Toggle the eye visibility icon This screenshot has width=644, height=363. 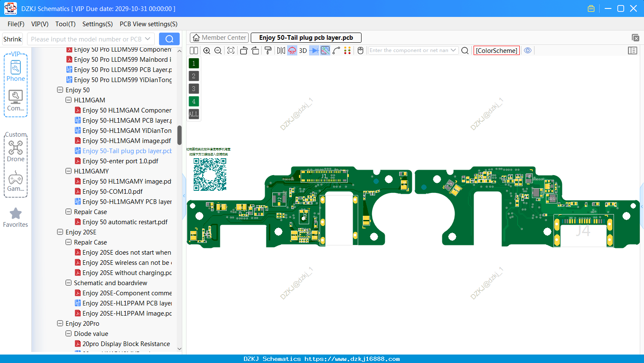528,50
